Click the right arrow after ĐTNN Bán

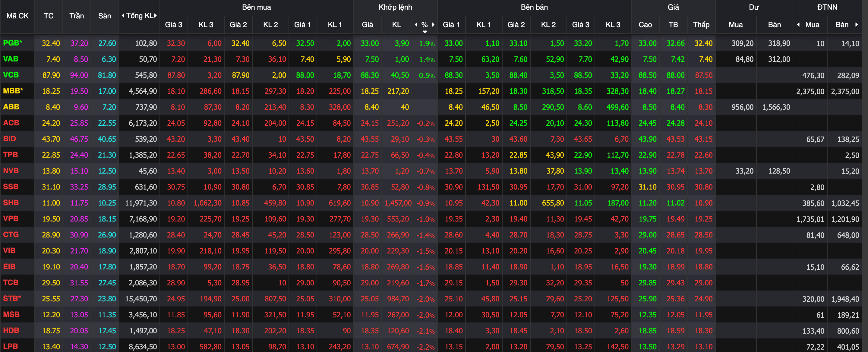click(x=857, y=24)
